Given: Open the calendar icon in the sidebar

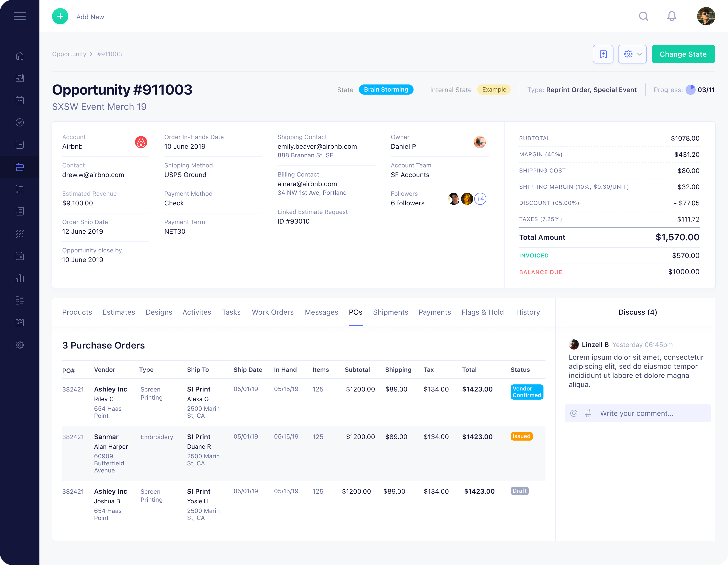Looking at the screenshot, I should [20, 100].
